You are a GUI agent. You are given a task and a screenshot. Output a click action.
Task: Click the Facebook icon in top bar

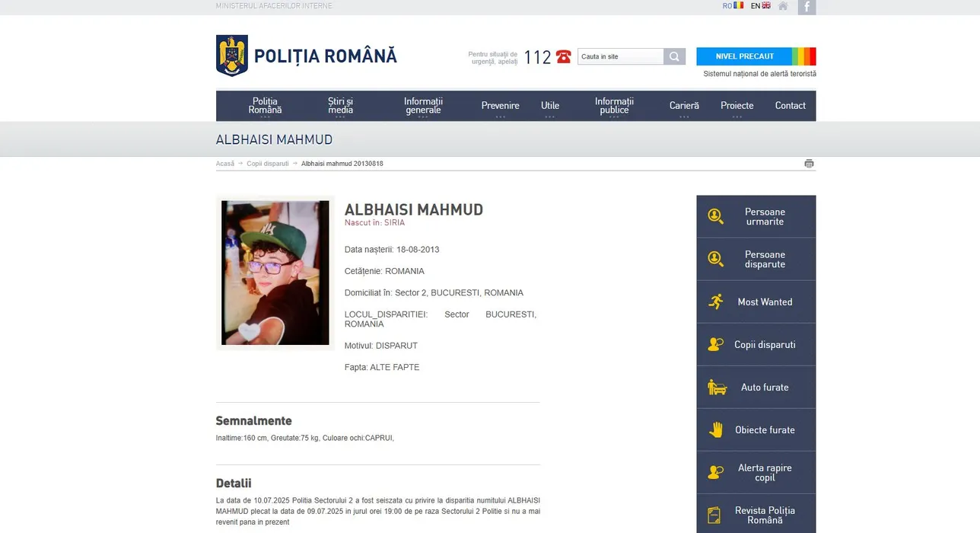pos(807,7)
